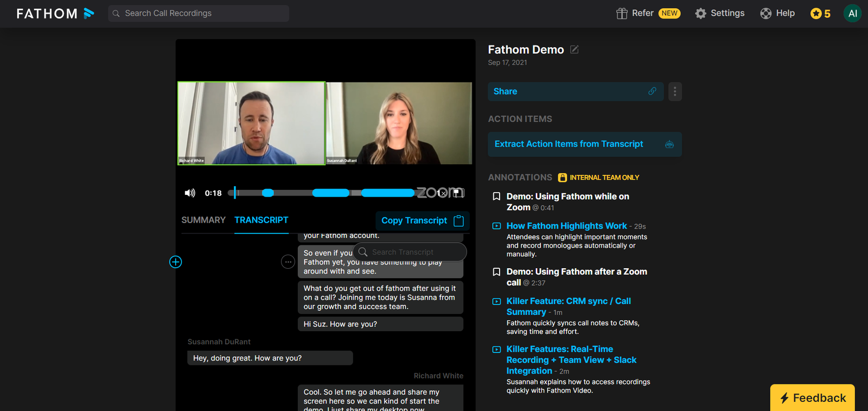The height and width of the screenshot is (411, 868).
Task: Click play icon beside Killer Features: Real-Time Recording
Action: (496, 350)
